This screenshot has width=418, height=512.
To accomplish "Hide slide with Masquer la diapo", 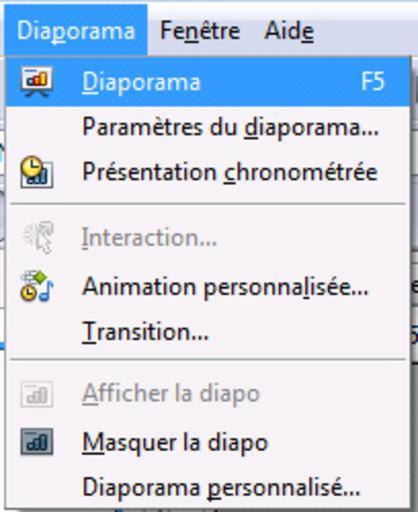I will 208,442.
